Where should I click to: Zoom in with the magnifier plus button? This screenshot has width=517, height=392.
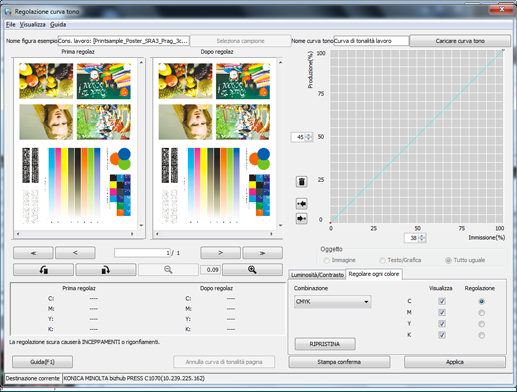[x=252, y=270]
